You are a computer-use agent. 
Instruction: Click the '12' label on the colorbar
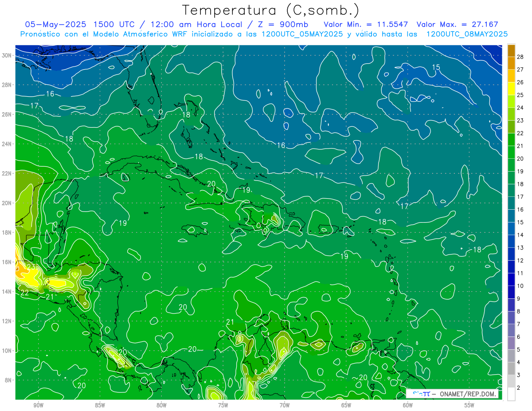[520, 260]
